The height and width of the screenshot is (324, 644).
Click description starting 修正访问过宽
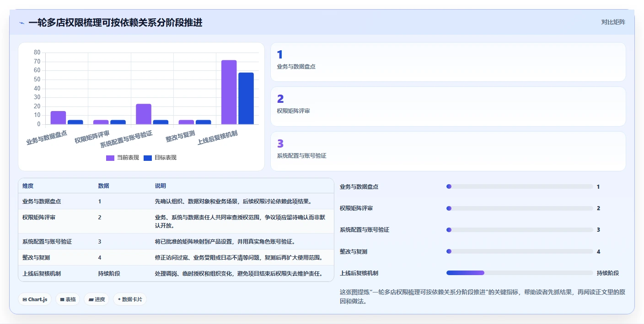pos(240,257)
